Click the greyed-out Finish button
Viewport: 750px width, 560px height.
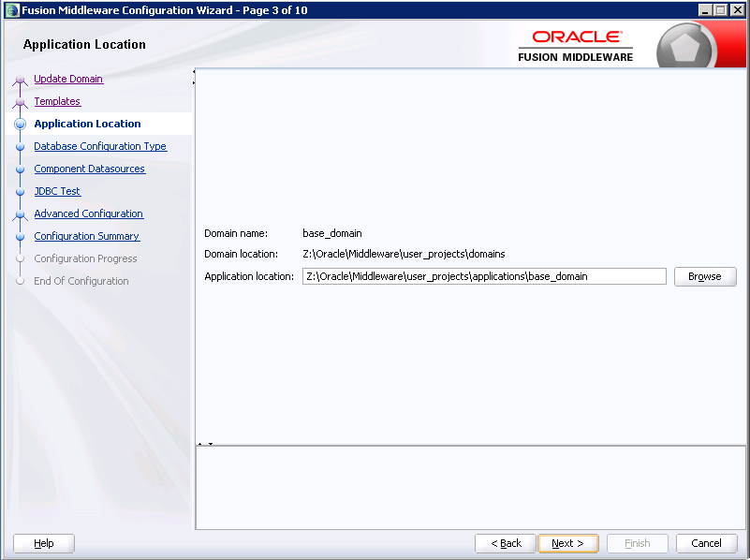tap(637, 543)
